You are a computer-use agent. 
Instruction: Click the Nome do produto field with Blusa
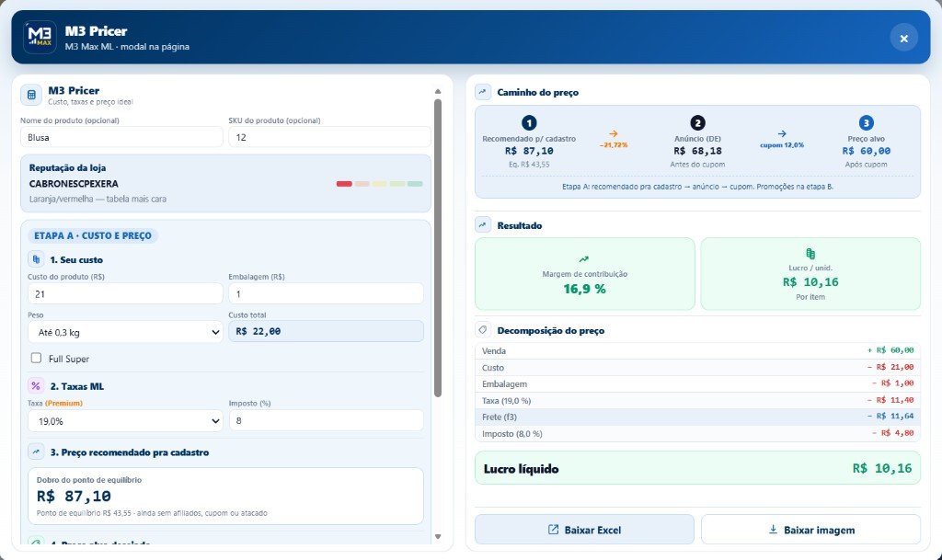pyautogui.click(x=121, y=137)
